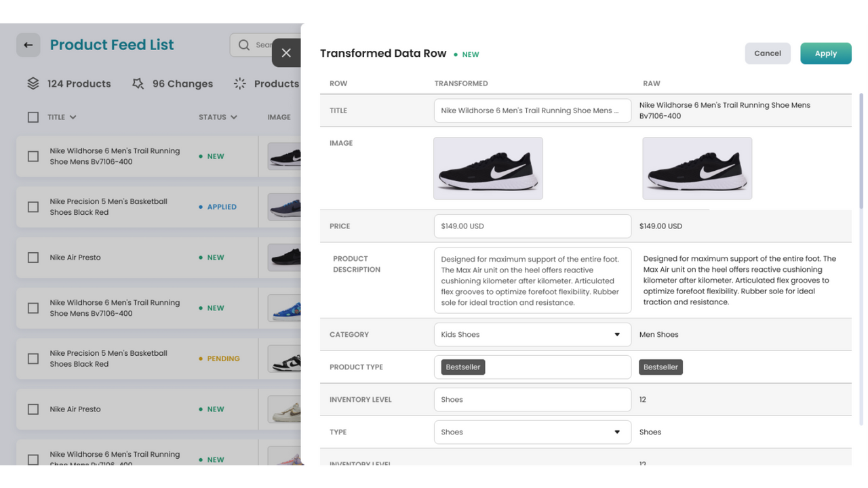Click into the product description text area
This screenshot has width=868, height=488.
[532, 281]
